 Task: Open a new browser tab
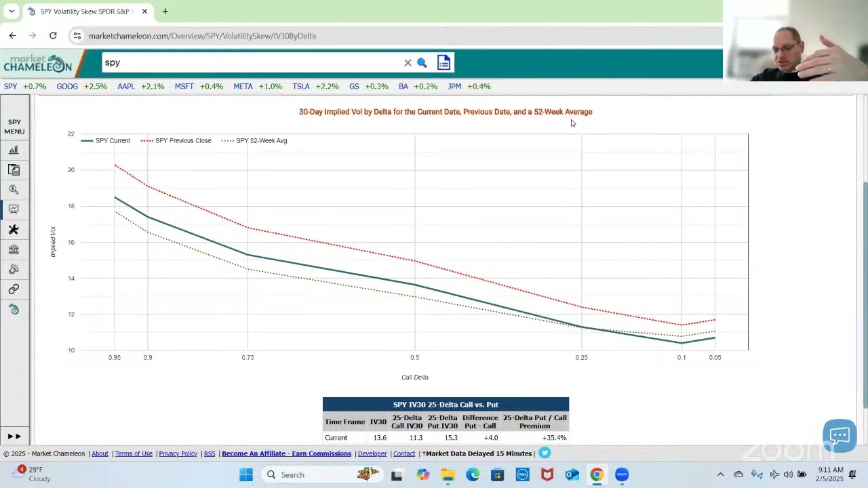165,12
